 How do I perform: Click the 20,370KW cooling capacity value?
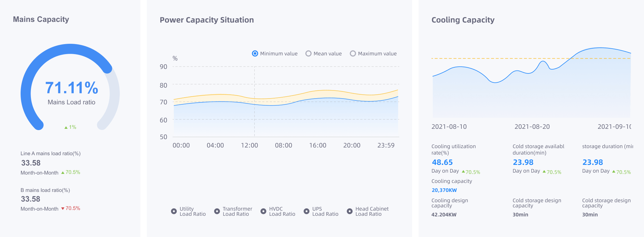pyautogui.click(x=444, y=190)
